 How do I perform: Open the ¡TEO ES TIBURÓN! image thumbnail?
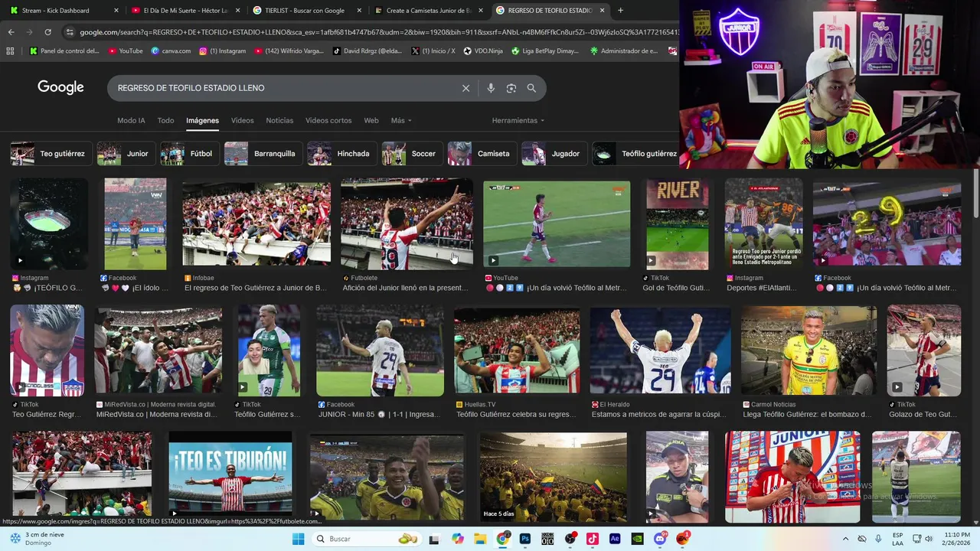pyautogui.click(x=230, y=476)
